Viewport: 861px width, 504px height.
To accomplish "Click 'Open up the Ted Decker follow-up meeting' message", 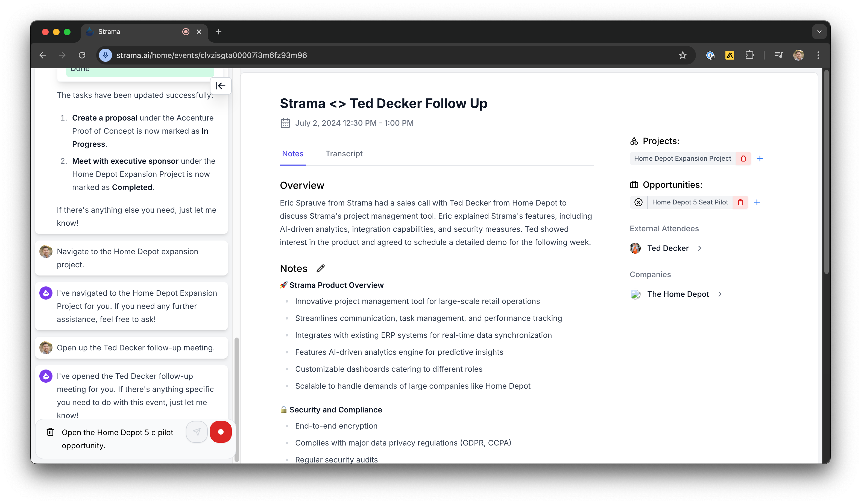I will [131, 348].
